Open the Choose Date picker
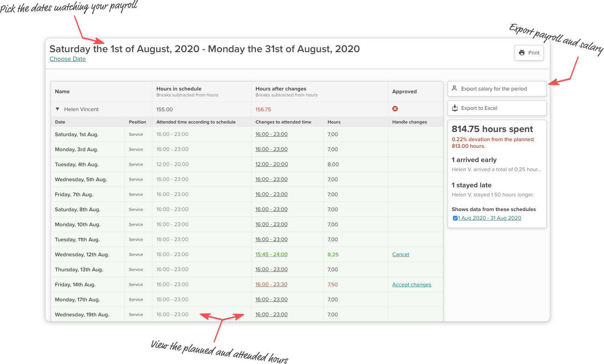The width and height of the screenshot is (604, 364). pos(67,58)
